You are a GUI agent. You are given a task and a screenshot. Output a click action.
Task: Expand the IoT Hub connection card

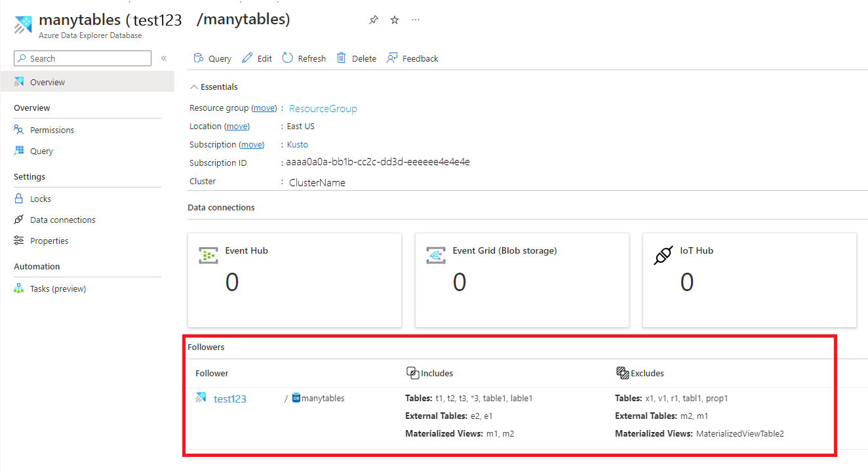pos(749,280)
